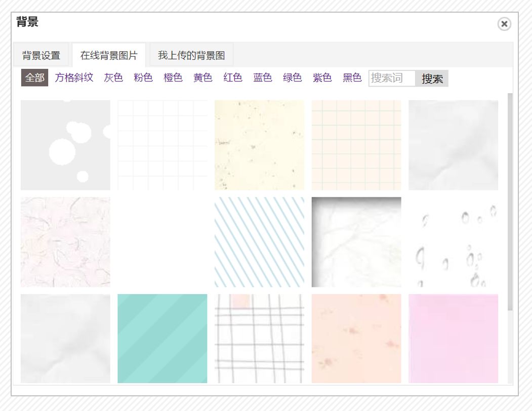
Task: Filter by 黑色 backgrounds
Action: coord(352,78)
